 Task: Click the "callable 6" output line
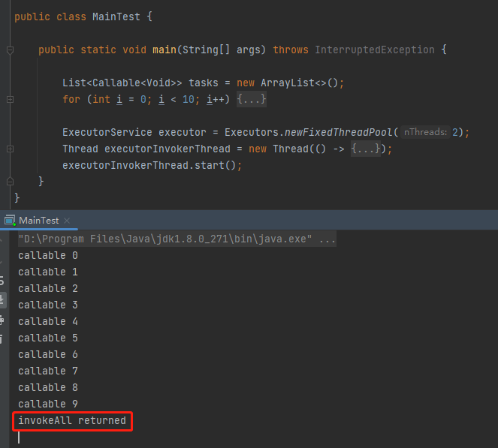coord(48,354)
